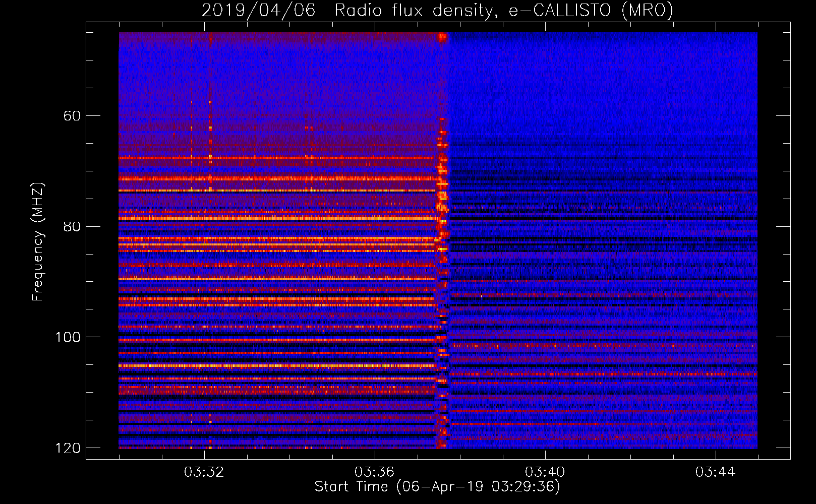Click the frequency tick label '120'

pyautogui.click(x=68, y=448)
